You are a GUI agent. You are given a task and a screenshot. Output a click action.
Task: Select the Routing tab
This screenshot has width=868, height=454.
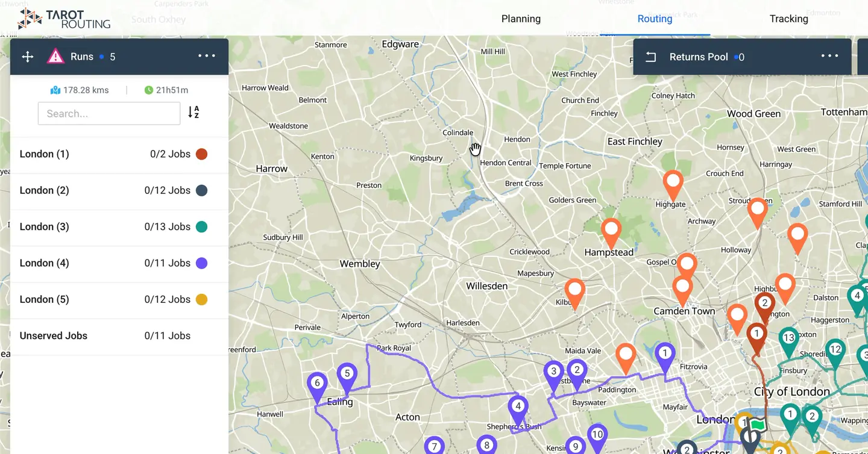click(655, 19)
